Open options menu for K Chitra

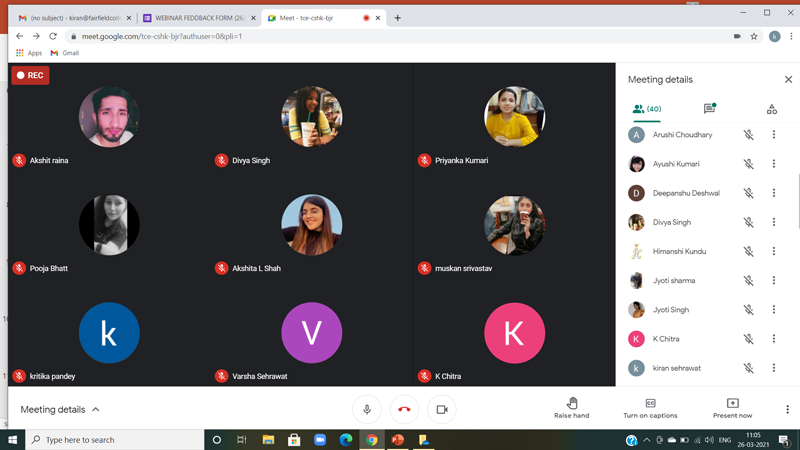click(x=773, y=339)
